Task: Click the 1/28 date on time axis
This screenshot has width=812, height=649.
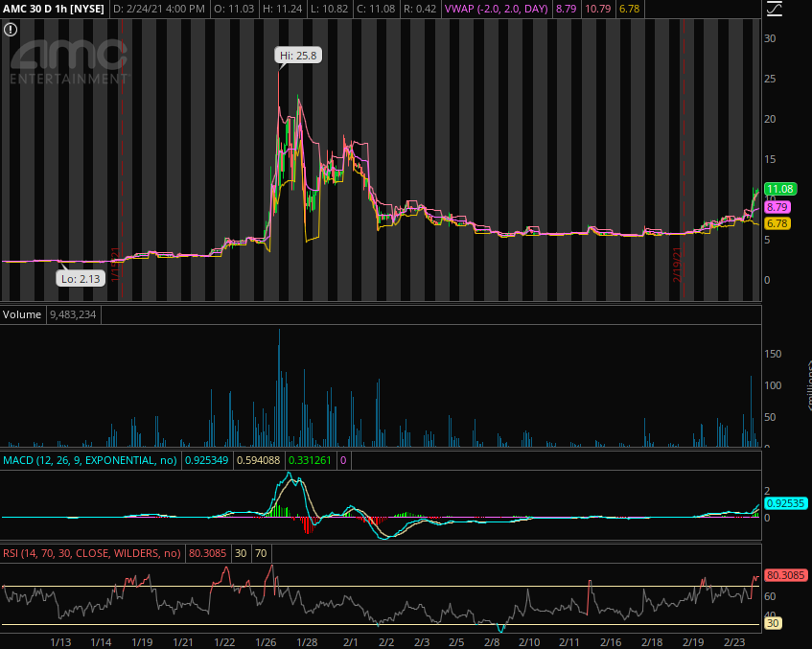Action: pos(307,642)
